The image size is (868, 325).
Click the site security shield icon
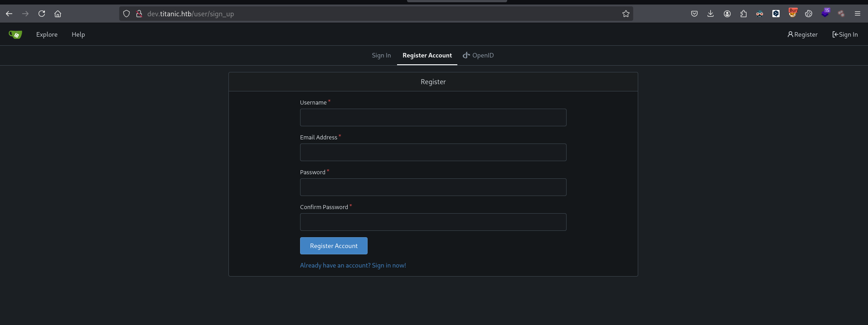[126, 14]
